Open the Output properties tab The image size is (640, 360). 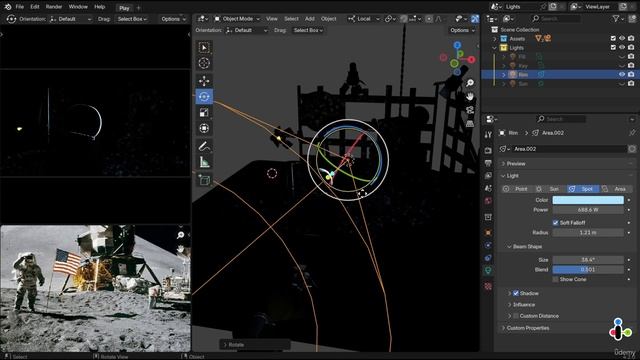pyautogui.click(x=488, y=163)
